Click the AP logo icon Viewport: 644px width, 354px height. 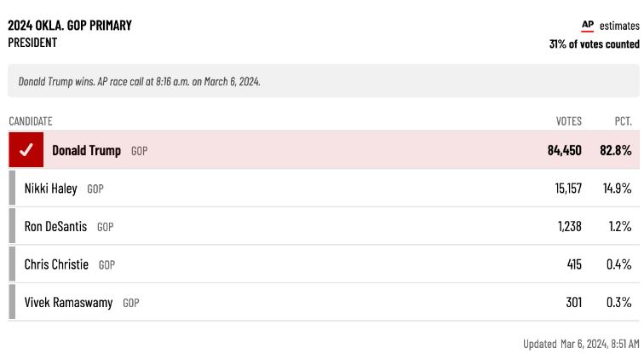coord(587,26)
